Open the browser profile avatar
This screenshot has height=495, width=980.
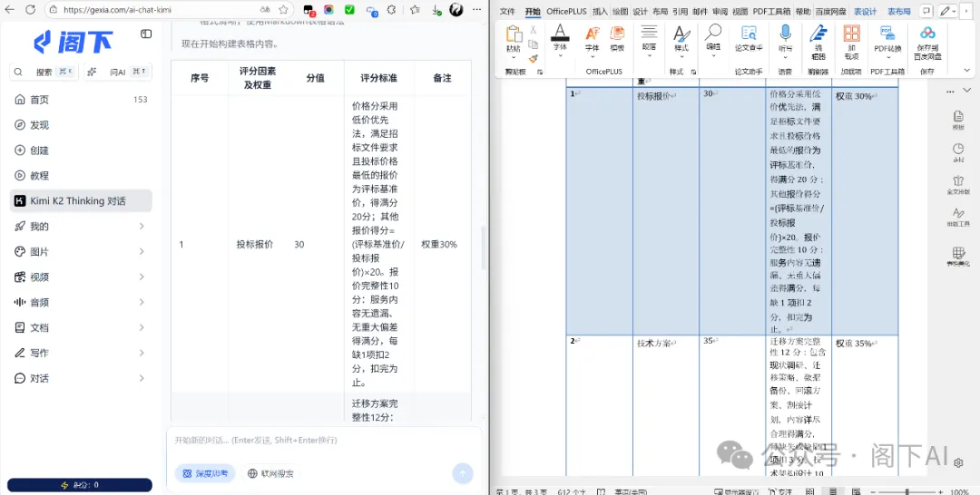(x=456, y=10)
